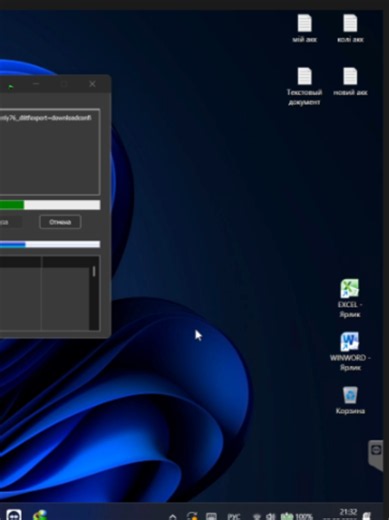Open the "новий акк" text file

pyautogui.click(x=350, y=82)
